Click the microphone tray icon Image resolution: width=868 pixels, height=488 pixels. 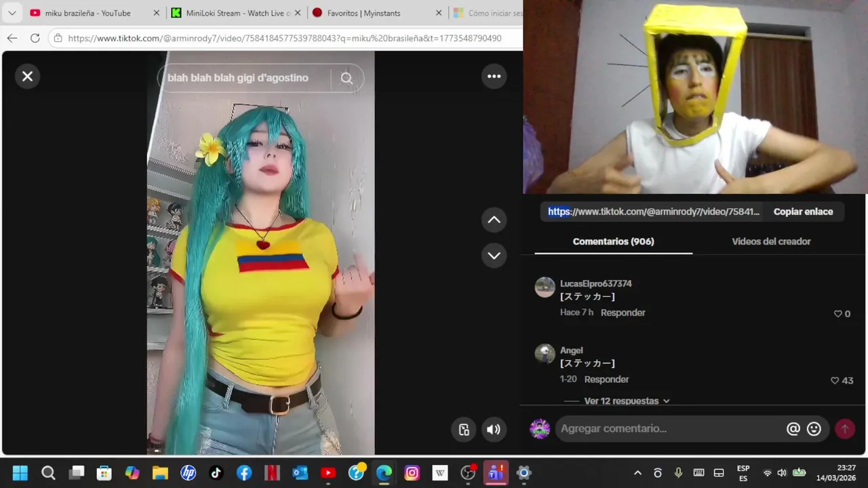pyautogui.click(x=678, y=473)
